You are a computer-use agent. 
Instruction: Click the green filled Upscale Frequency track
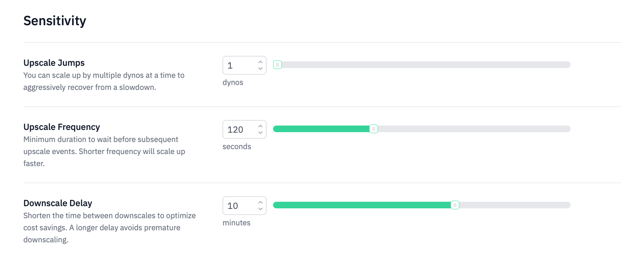click(322, 129)
